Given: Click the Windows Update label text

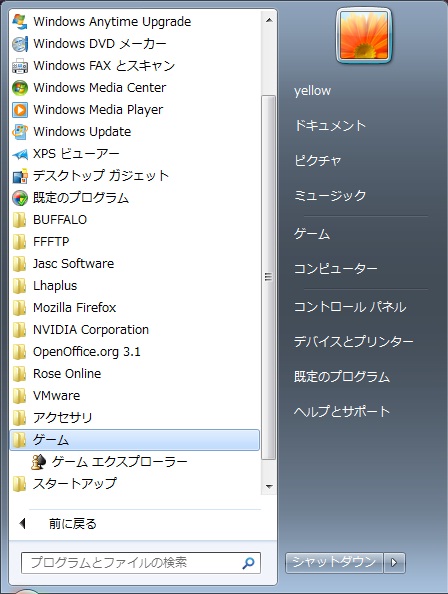Looking at the screenshot, I should (x=82, y=131).
